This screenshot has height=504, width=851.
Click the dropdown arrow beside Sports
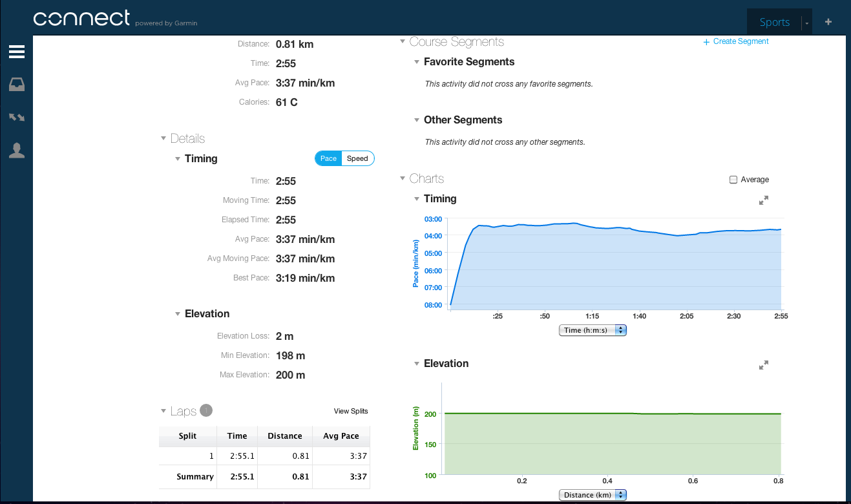point(806,23)
